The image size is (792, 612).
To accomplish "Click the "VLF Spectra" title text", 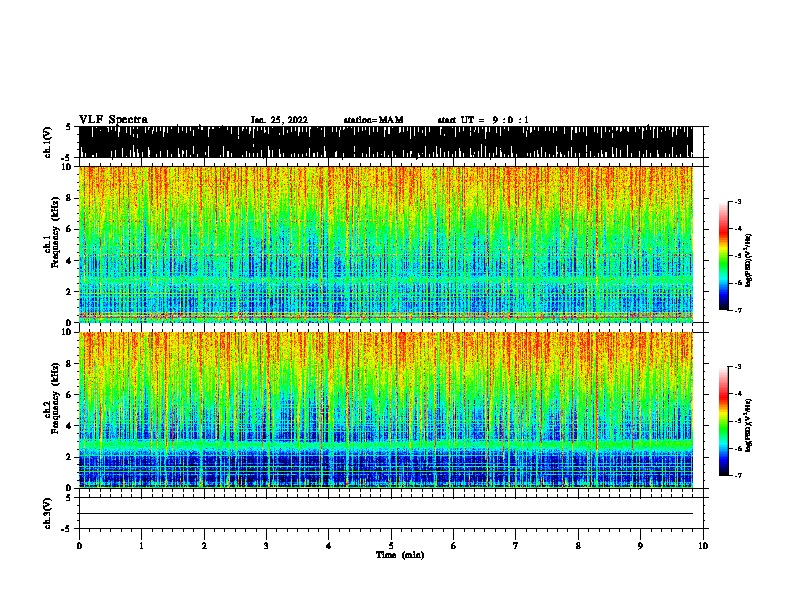I will click(x=113, y=120).
